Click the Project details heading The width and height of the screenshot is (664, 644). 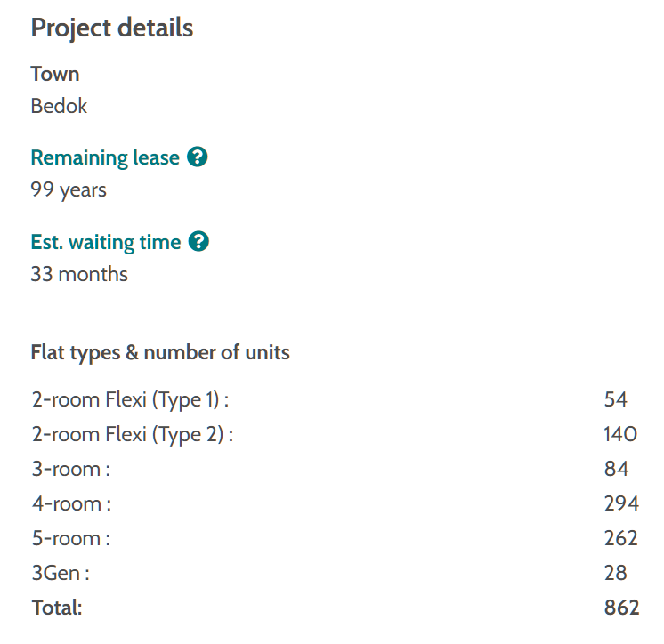111,28
